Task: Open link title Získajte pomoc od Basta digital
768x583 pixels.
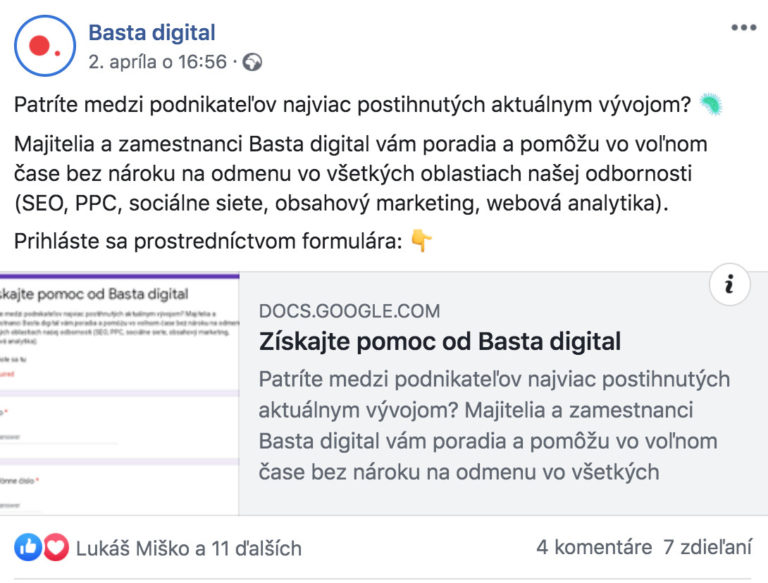Action: (439, 342)
